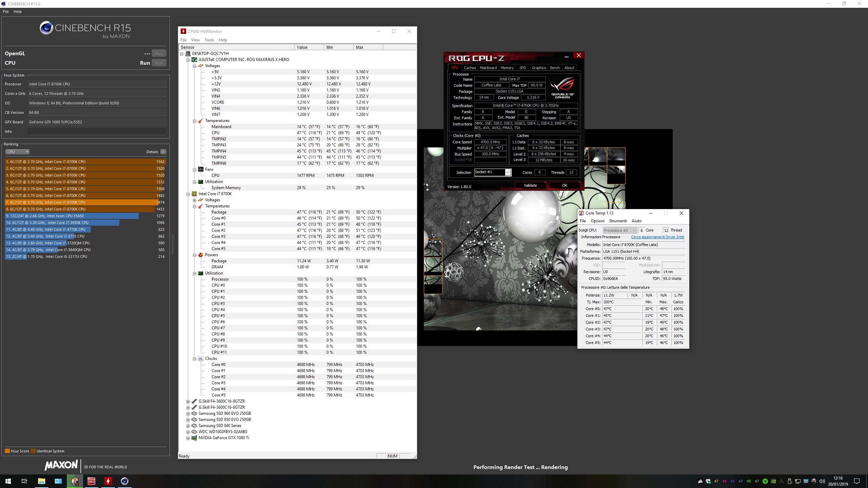This screenshot has height=488, width=868.
Task: Collapse the Fans node in HWMonitor
Action: (195, 169)
